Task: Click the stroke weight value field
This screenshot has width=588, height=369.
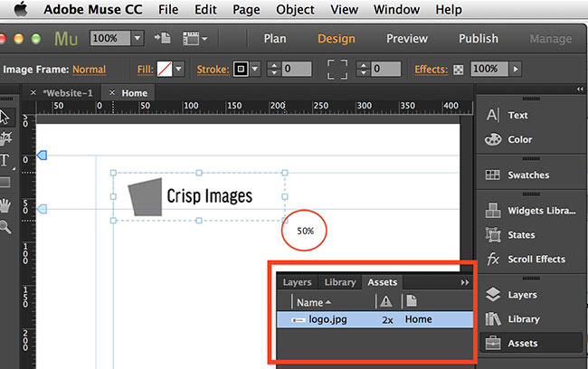Action: (x=297, y=69)
